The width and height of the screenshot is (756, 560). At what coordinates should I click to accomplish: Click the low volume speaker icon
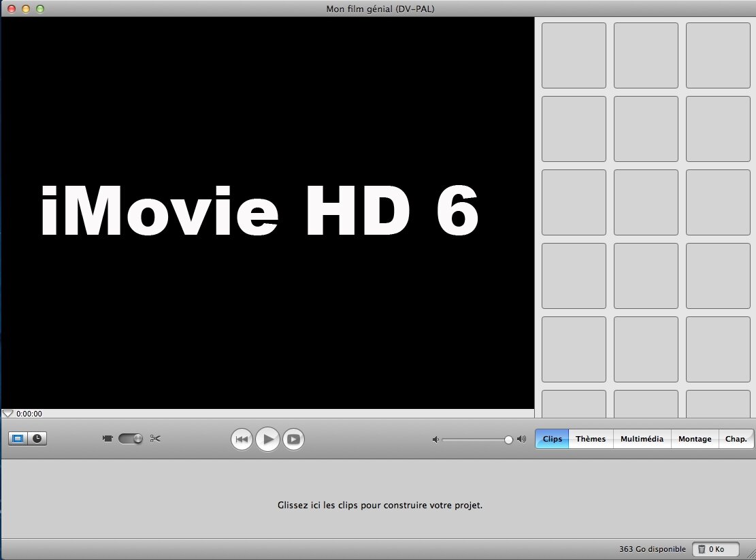435,440
